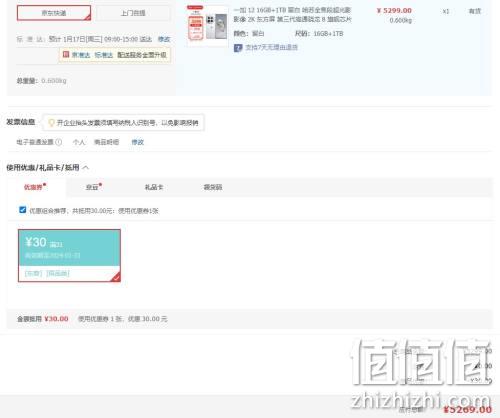Open the 礼品卡 tab
This screenshot has width=500, height=418.
[x=154, y=187]
